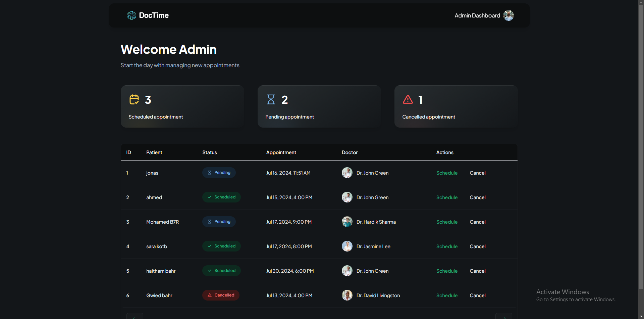Open the Admin Dashboard link
Viewport: 644px width, 319px height.
tap(477, 15)
